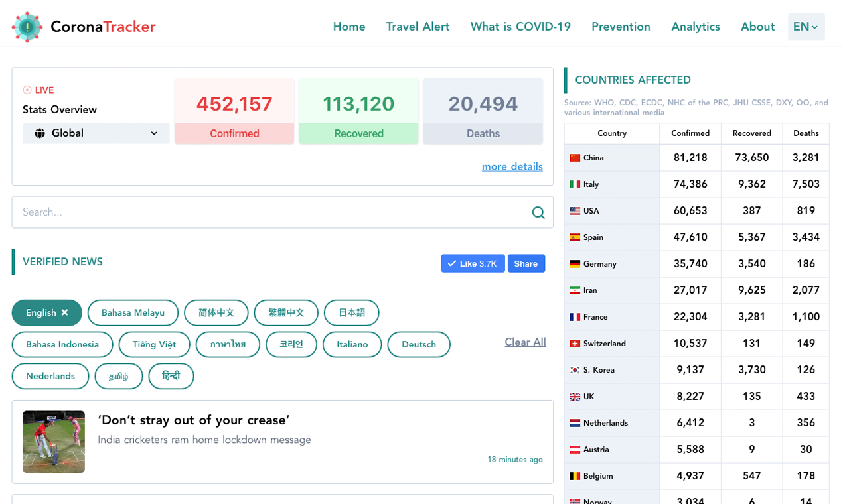
Task: Click the Recovered column header
Action: pyautogui.click(x=752, y=133)
